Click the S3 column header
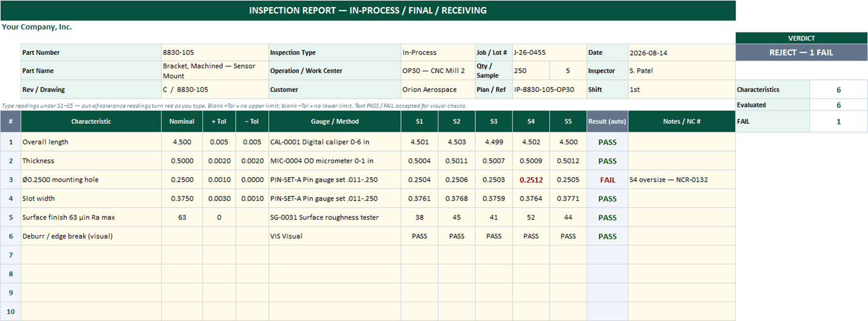Image resolution: width=868 pixels, height=321 pixels. click(494, 122)
